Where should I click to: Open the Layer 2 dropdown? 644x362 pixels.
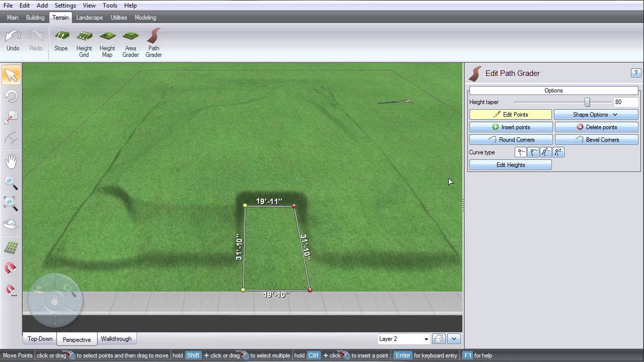pyautogui.click(x=404, y=339)
